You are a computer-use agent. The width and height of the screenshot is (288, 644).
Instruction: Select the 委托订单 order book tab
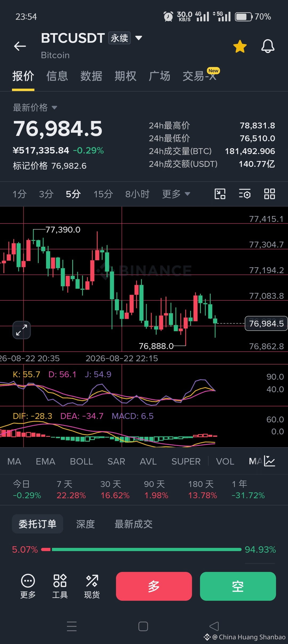click(x=38, y=524)
